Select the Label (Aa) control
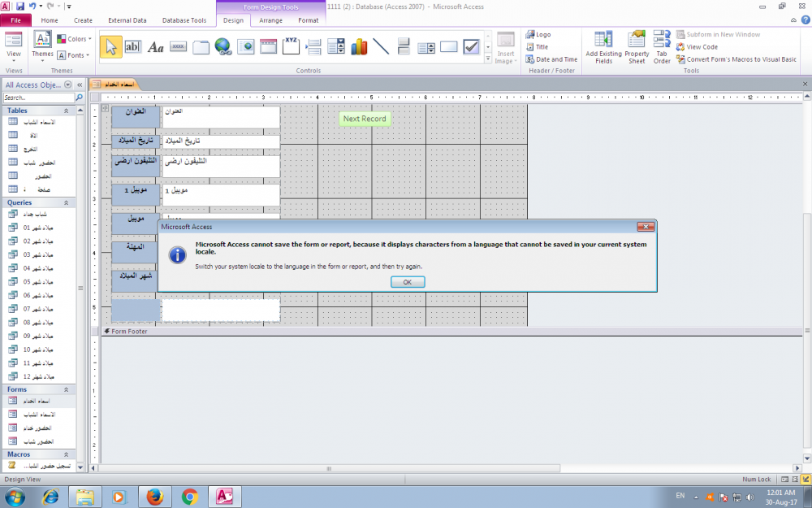 (155, 47)
